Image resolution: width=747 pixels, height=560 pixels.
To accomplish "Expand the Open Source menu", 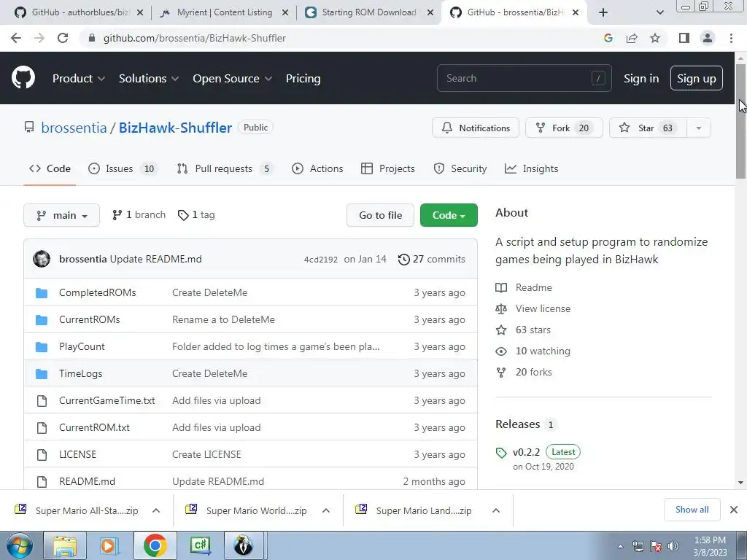I will click(233, 79).
